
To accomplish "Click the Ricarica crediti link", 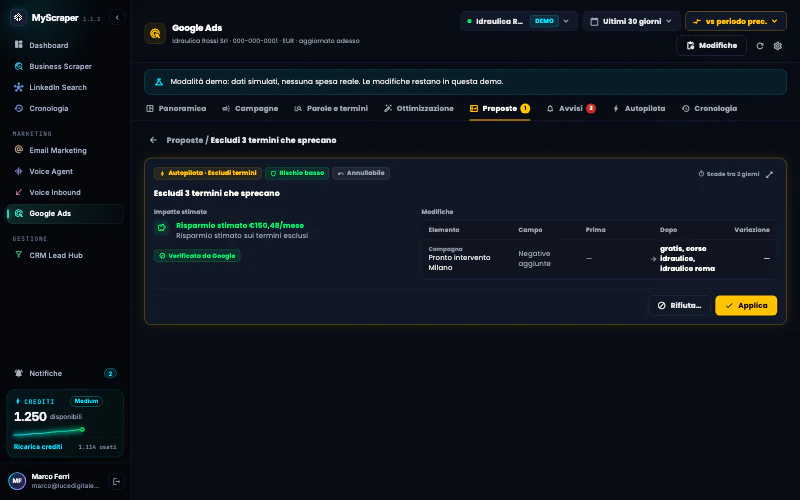I will [x=38, y=446].
